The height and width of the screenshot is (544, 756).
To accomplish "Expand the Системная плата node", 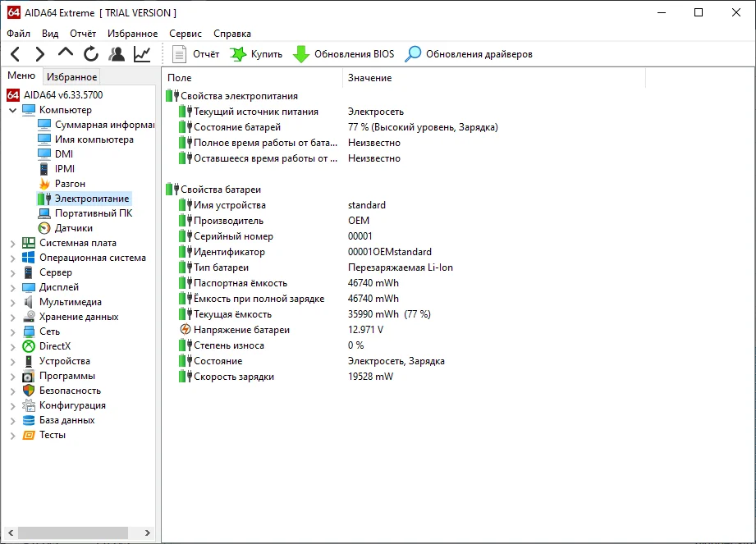I will (x=12, y=244).
